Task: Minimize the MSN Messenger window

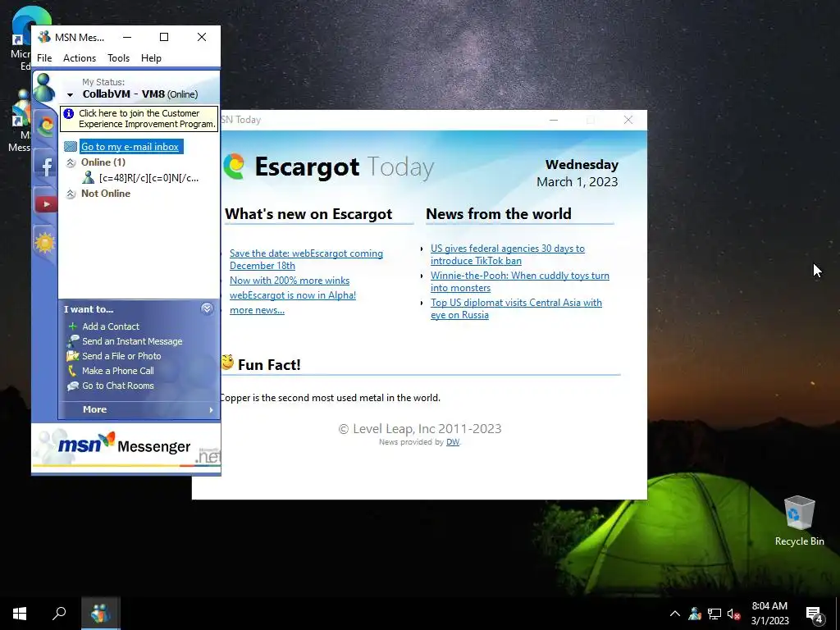Action: [127, 37]
